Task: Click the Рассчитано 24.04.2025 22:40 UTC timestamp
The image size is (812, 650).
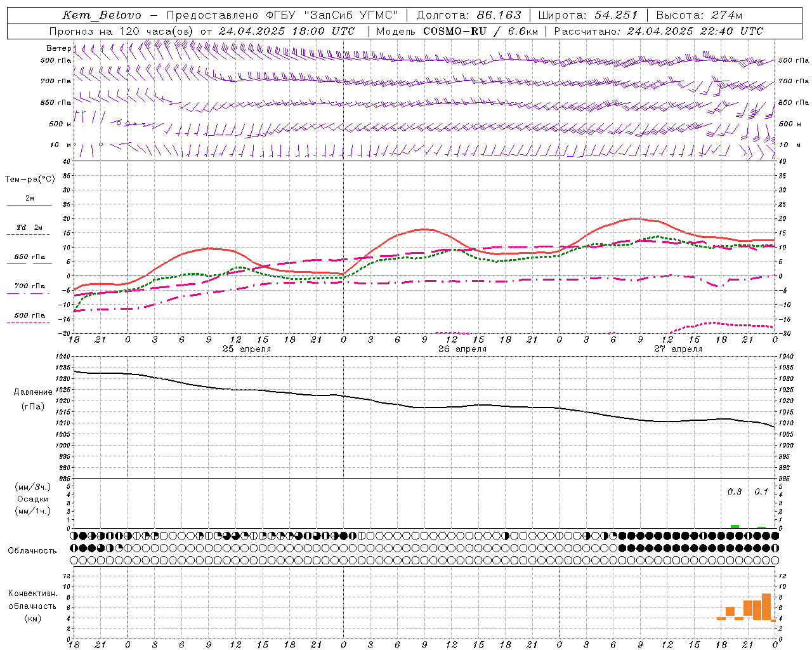Action: click(658, 31)
